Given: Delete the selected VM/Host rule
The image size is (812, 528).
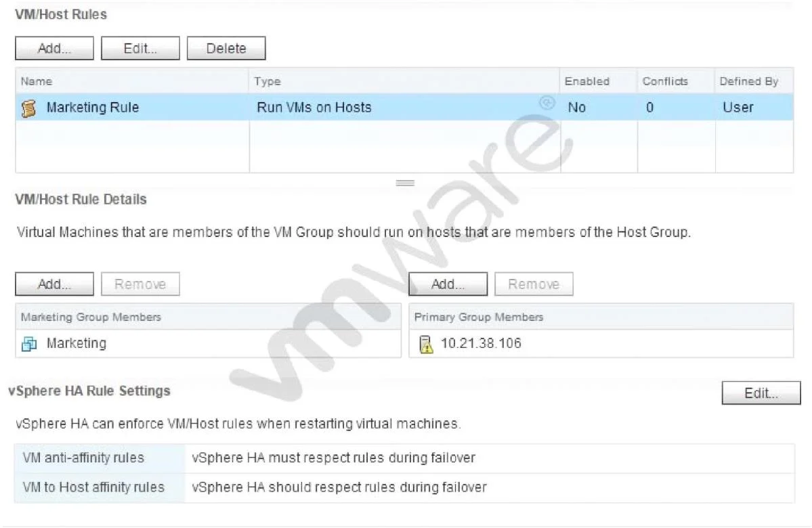Looking at the screenshot, I should pyautogui.click(x=226, y=48).
